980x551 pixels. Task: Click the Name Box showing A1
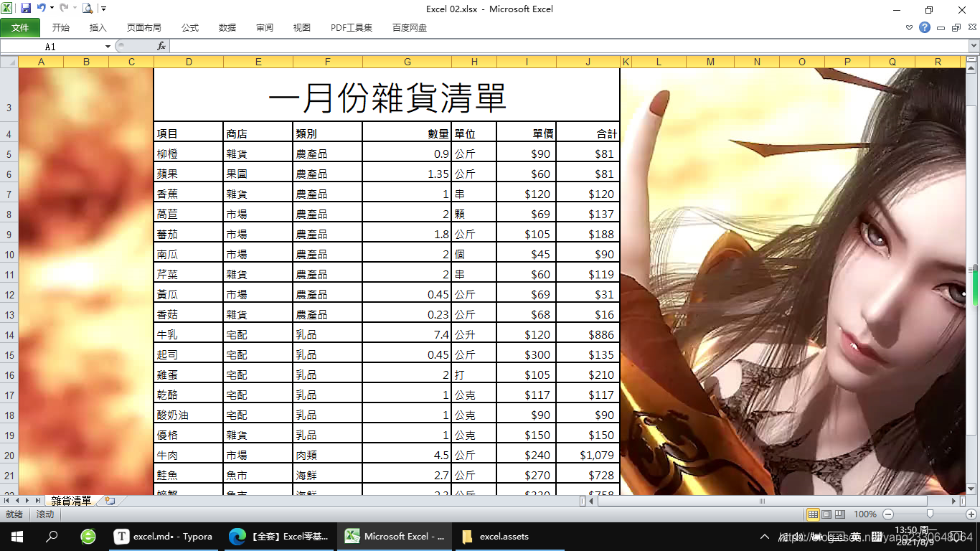coord(51,46)
